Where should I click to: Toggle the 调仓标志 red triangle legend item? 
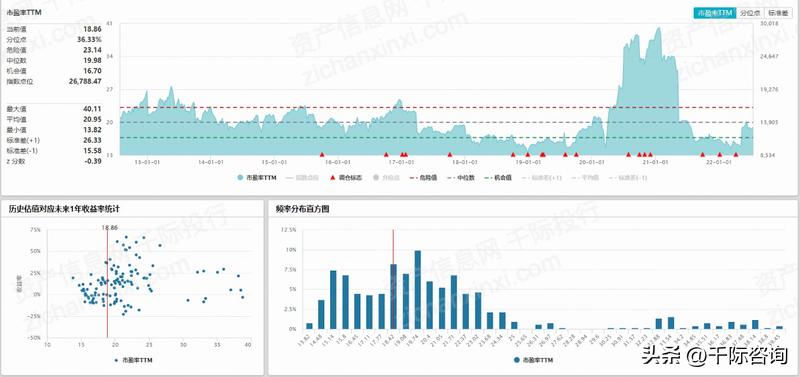pyautogui.click(x=346, y=178)
